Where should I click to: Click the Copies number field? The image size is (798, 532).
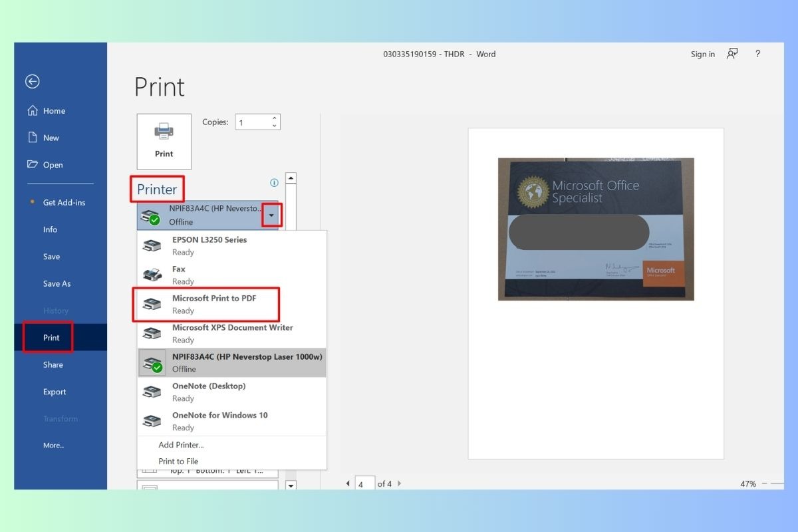pyautogui.click(x=252, y=122)
